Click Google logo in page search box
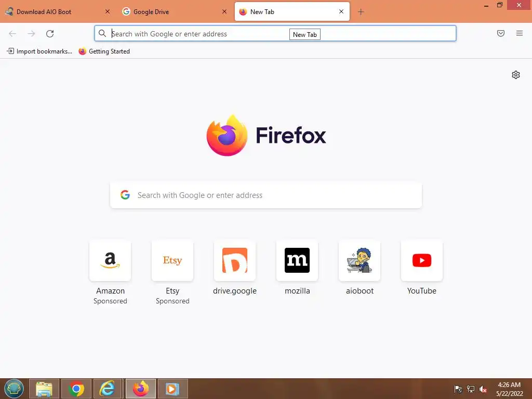 click(x=125, y=195)
